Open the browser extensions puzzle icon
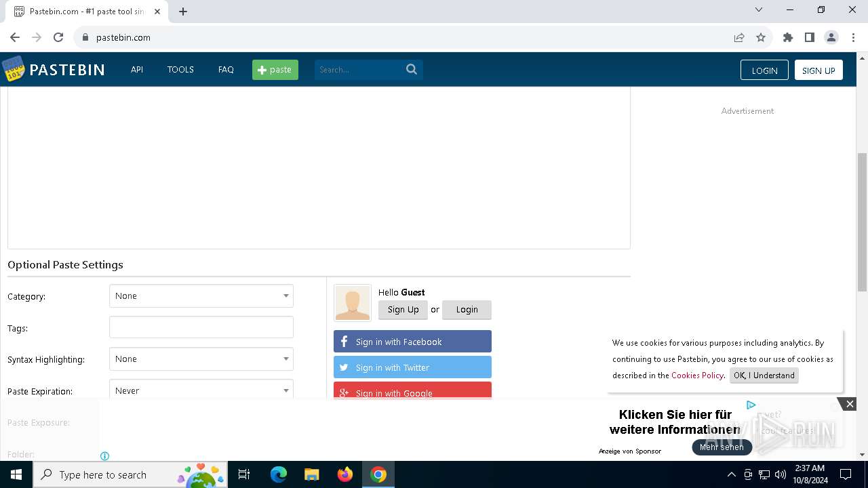This screenshot has width=868, height=488. pos(788,37)
